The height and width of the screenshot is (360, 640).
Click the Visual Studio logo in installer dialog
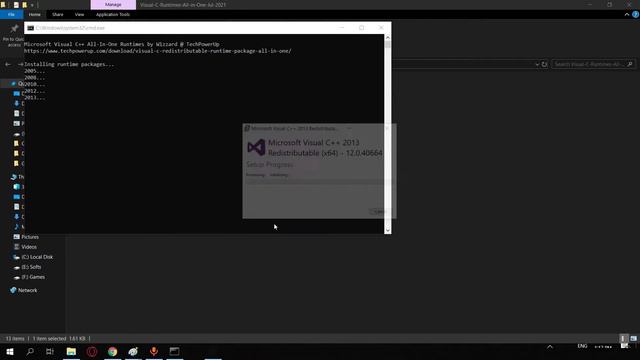click(x=256, y=147)
